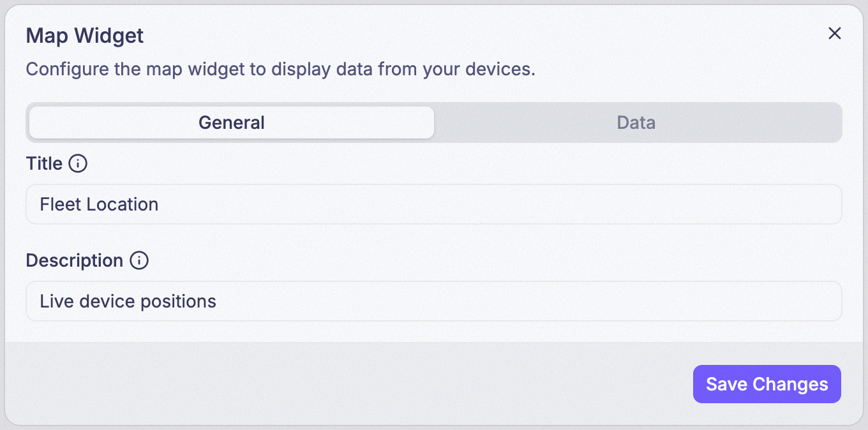Image resolution: width=868 pixels, height=430 pixels.
Task: Focus the Title field containing Fleet Location
Action: (x=434, y=204)
